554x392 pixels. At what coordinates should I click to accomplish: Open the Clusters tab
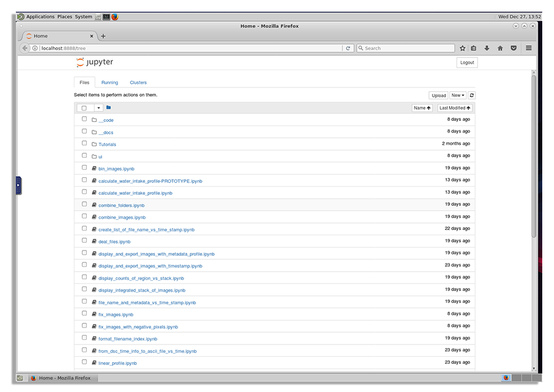click(138, 83)
